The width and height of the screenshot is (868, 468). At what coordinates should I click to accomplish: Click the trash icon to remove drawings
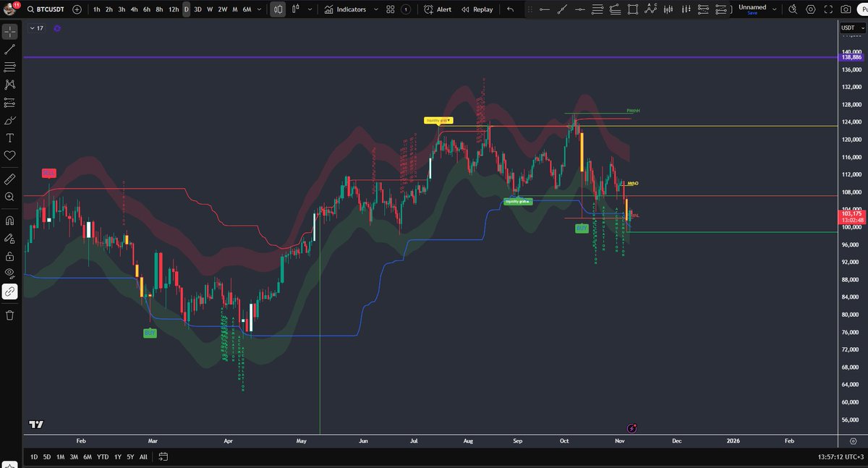[9, 316]
